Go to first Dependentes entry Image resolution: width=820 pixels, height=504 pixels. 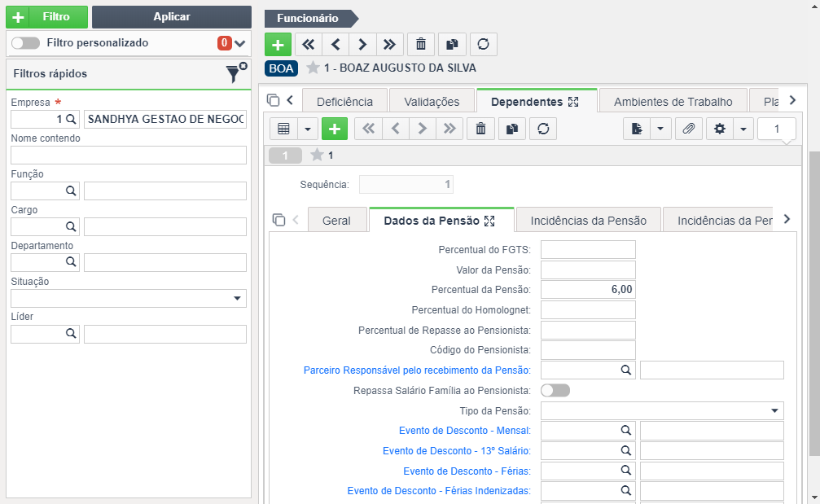click(x=368, y=129)
